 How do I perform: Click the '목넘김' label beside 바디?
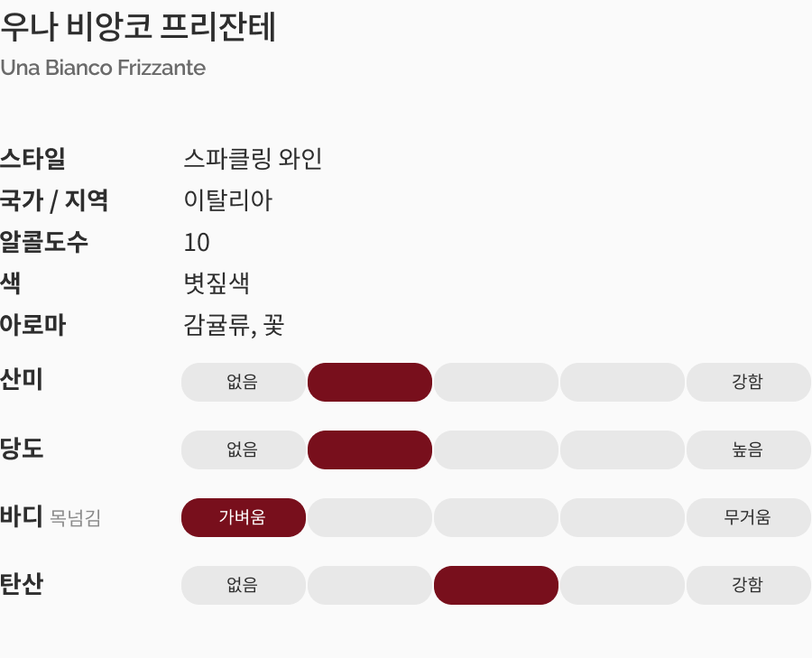(75, 519)
